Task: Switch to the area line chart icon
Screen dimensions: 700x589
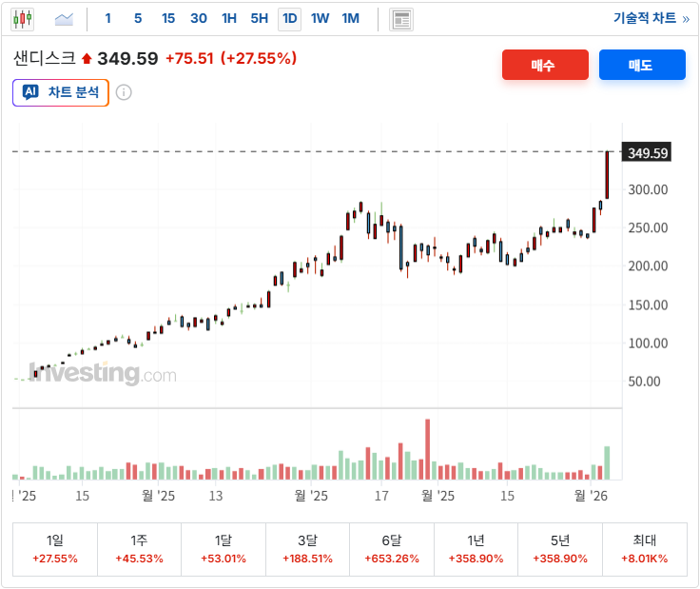Action: tap(64, 19)
